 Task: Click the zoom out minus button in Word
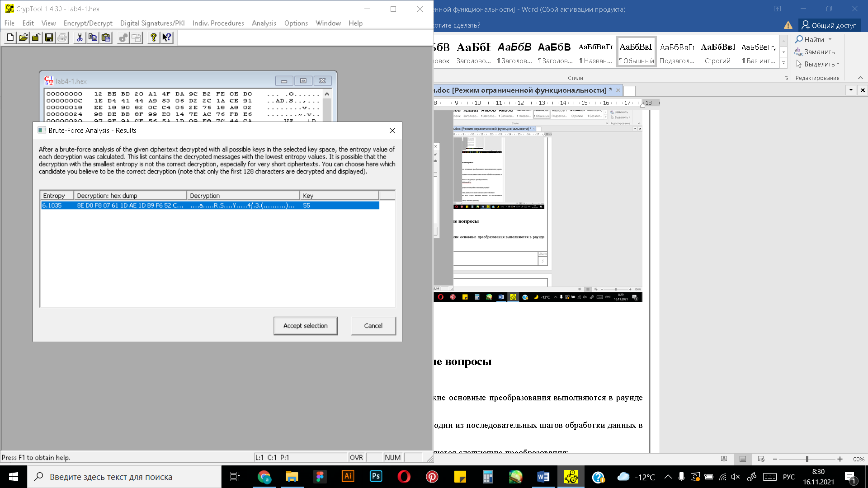click(775, 459)
